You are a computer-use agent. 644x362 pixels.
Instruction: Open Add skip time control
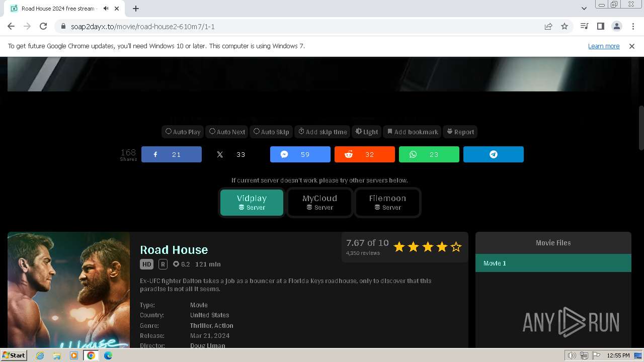323,132
